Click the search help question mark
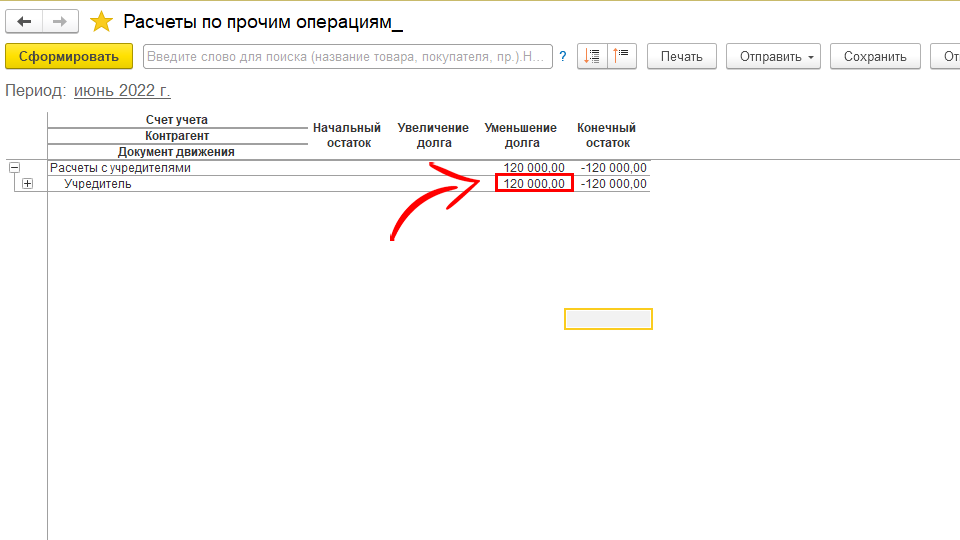 coord(563,56)
